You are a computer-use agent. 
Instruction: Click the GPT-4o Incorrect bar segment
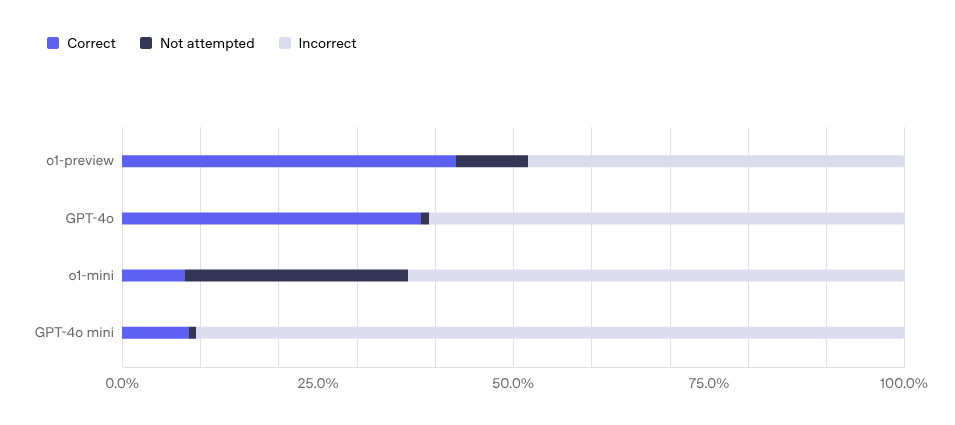click(666, 218)
